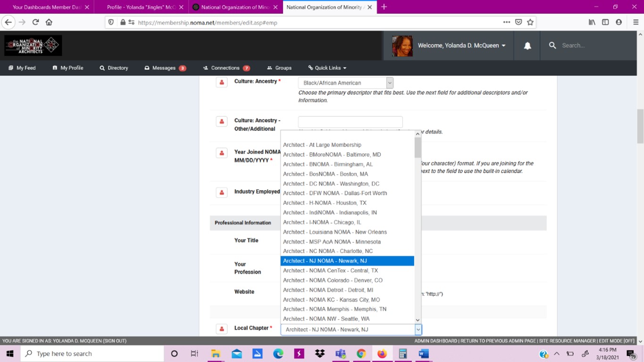Click the search magnifier icon in header
This screenshot has width=644, height=362.
[552, 45]
